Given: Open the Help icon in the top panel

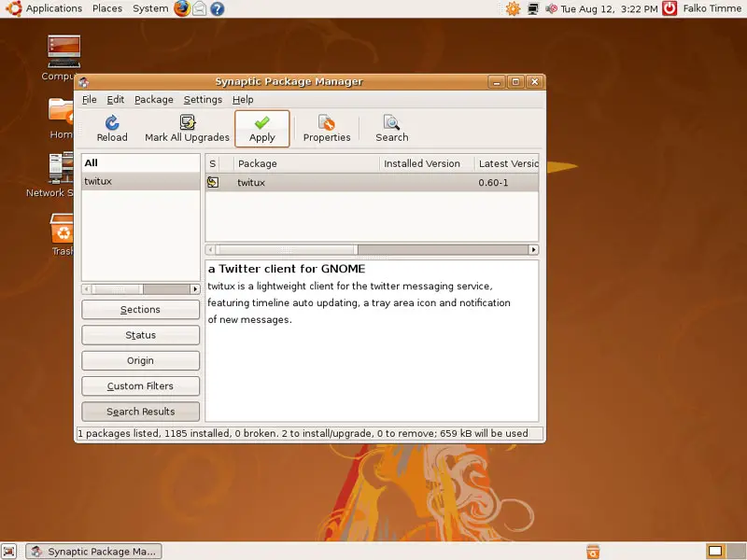Looking at the screenshot, I should 218,8.
